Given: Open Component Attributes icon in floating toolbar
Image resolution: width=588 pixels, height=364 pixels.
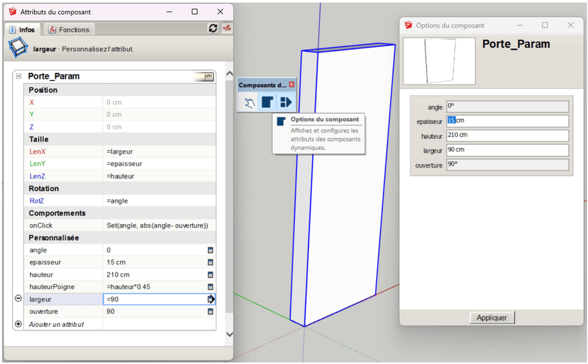Looking at the screenshot, I should [x=285, y=103].
